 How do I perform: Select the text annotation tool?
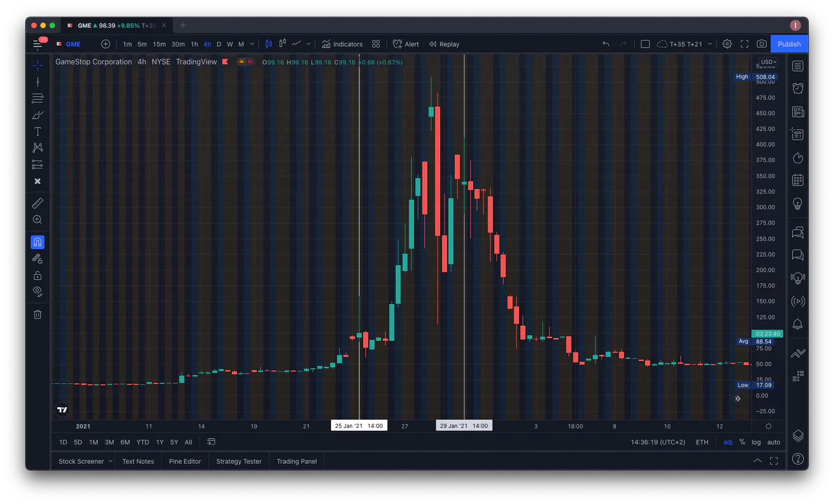(x=37, y=131)
